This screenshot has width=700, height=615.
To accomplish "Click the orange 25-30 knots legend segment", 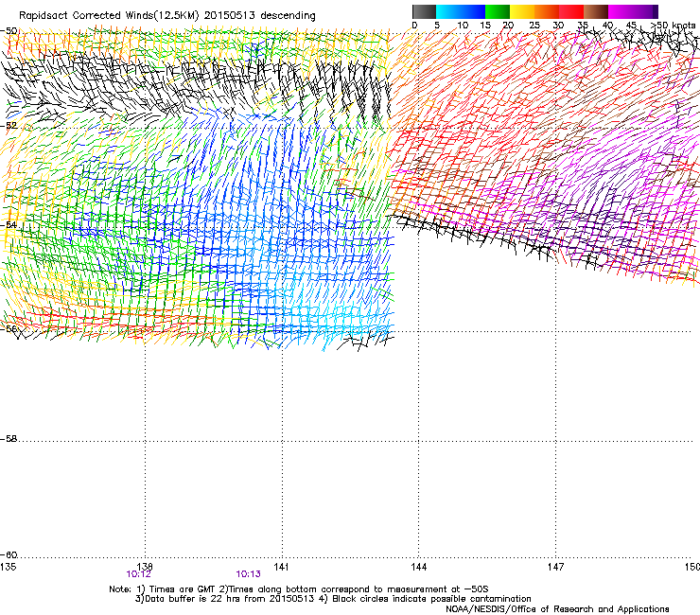I will pos(547,11).
